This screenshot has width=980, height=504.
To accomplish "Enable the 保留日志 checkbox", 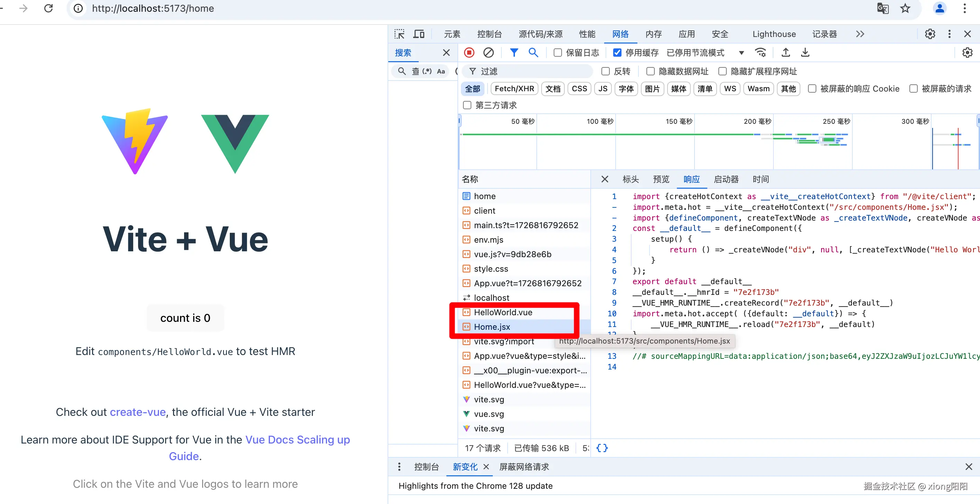I will [x=558, y=53].
